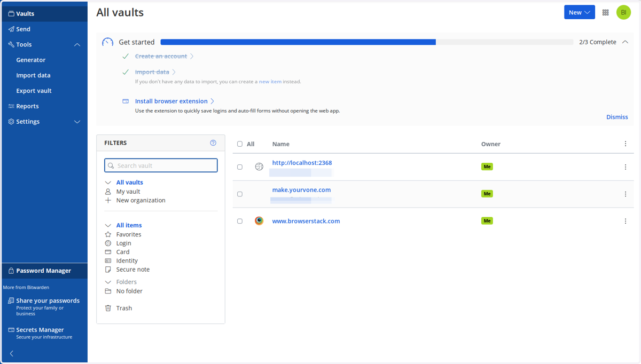This screenshot has height=364, width=641.
Task: Open the BI account avatar menu
Action: (623, 12)
